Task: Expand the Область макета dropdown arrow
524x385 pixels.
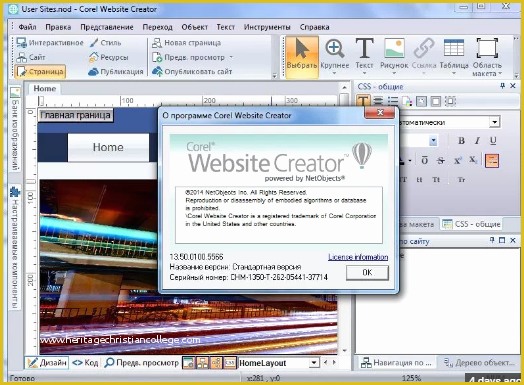Action: 500,74
